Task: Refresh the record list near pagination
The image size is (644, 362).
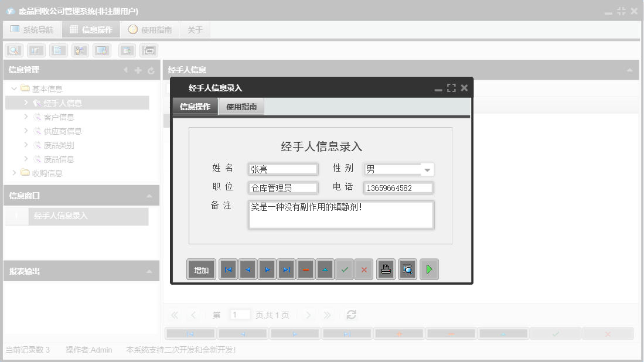Action: [x=351, y=314]
